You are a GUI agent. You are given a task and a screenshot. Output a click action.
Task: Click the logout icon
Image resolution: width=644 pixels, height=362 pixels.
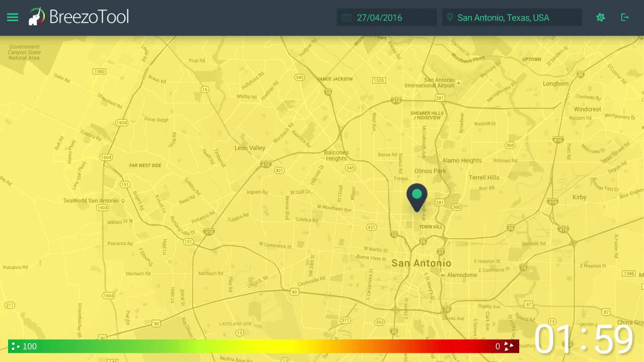click(x=625, y=18)
